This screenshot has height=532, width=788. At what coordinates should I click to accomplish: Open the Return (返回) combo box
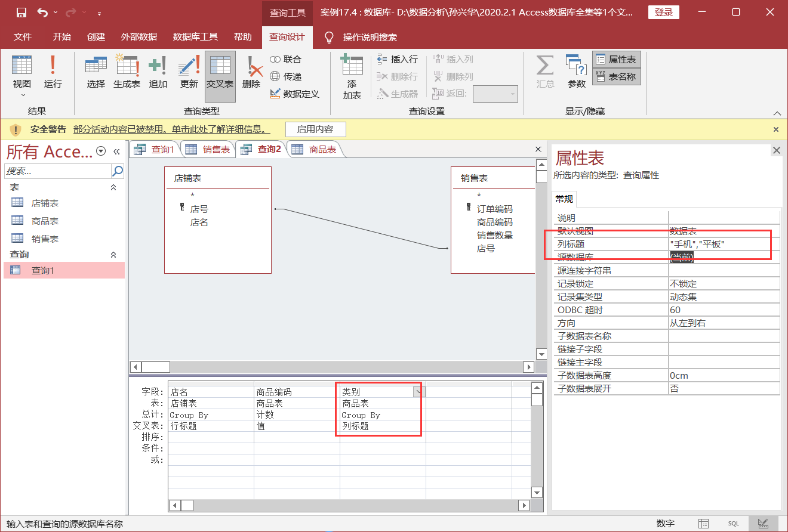(495, 94)
